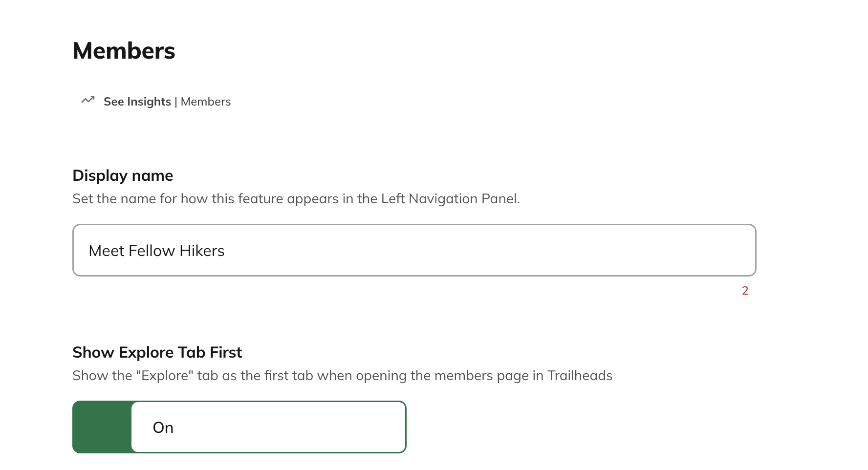Click the Explore tab description sentence
The image size is (868, 470).
(x=342, y=376)
